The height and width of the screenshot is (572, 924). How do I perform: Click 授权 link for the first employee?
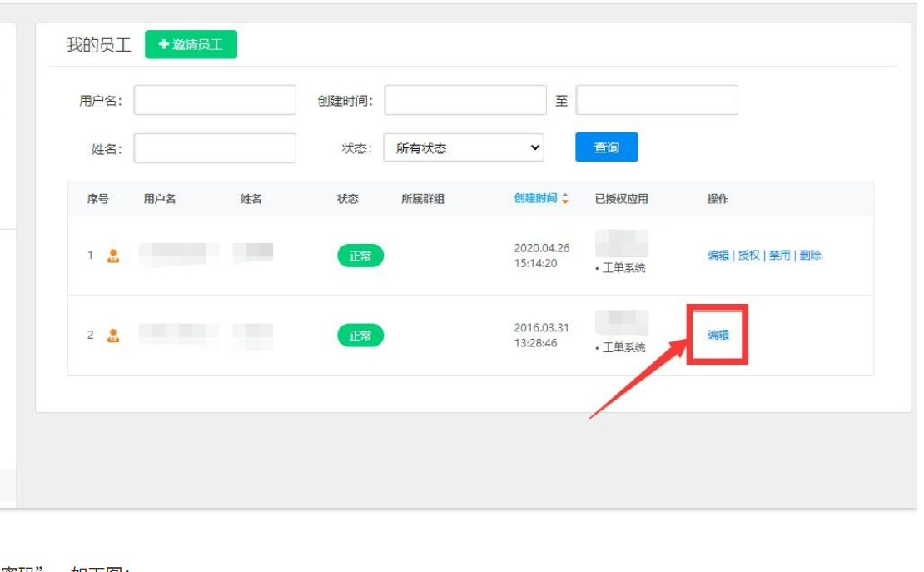pos(748,256)
